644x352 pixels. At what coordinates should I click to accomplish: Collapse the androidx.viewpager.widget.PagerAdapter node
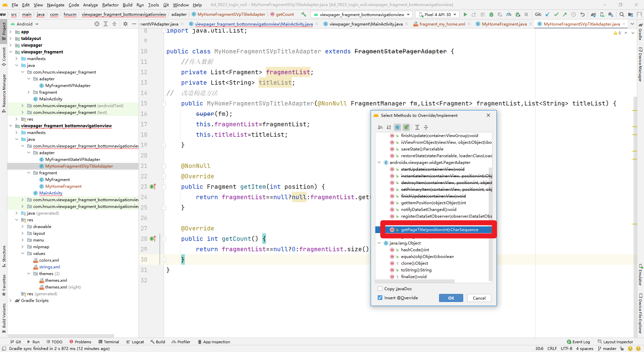(379, 163)
